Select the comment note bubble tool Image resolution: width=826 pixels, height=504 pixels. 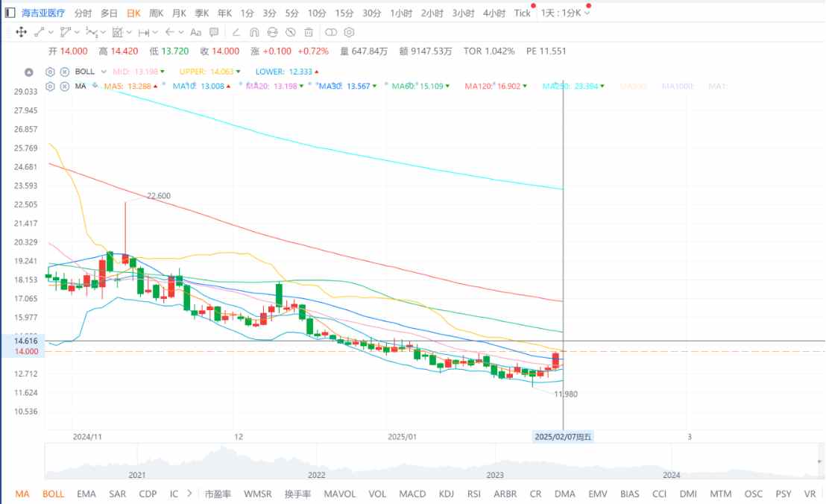coord(214,32)
